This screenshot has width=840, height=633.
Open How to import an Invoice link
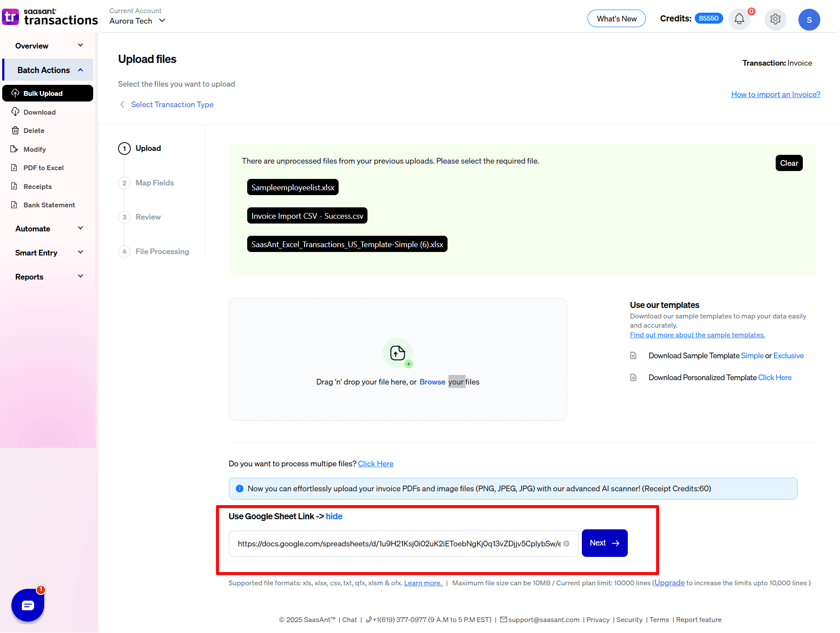(776, 94)
